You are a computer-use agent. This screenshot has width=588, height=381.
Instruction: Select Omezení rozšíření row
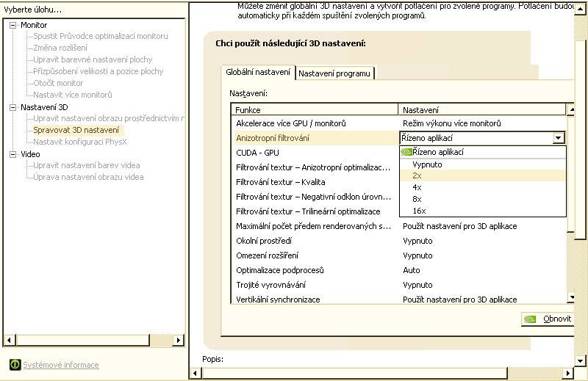click(x=399, y=255)
